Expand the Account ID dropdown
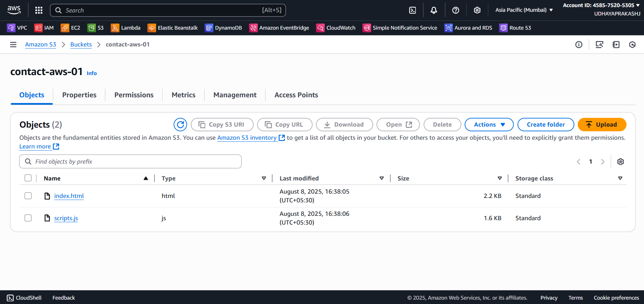 601,5
